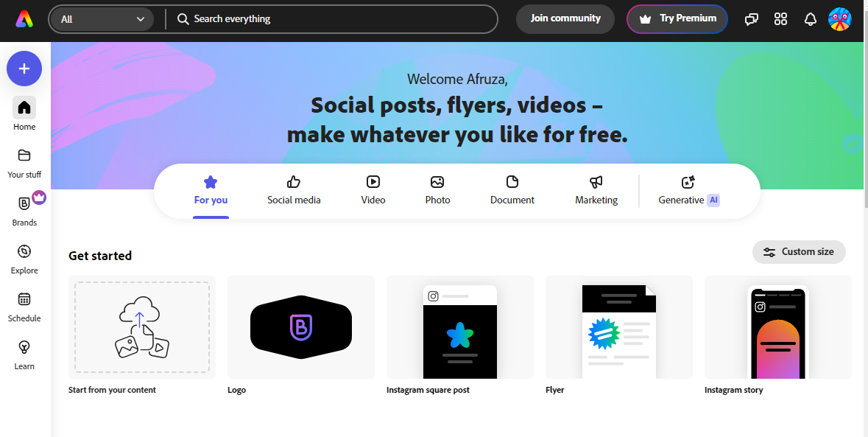Navigate to Home in the sidebar
The image size is (868, 437).
click(24, 112)
